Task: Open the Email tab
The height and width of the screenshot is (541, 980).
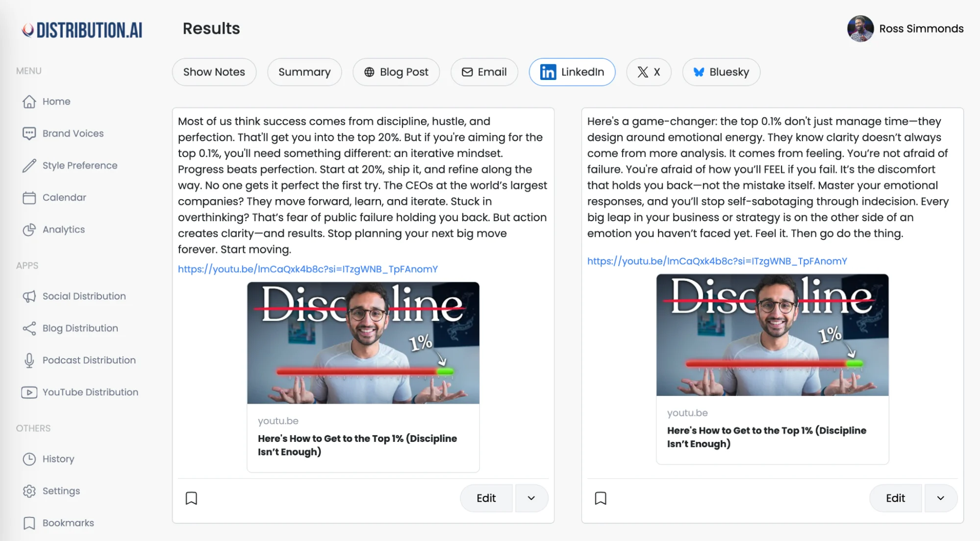Action: pyautogui.click(x=484, y=72)
